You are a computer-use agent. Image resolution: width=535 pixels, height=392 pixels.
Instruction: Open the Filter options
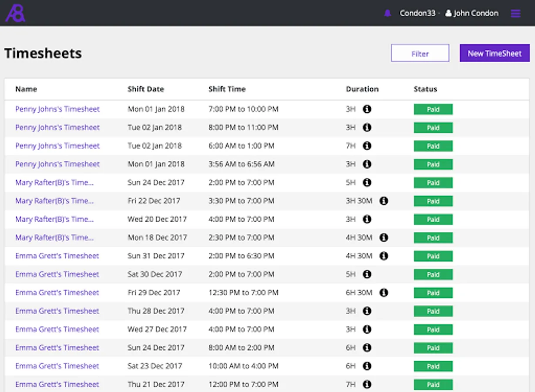[x=420, y=54]
